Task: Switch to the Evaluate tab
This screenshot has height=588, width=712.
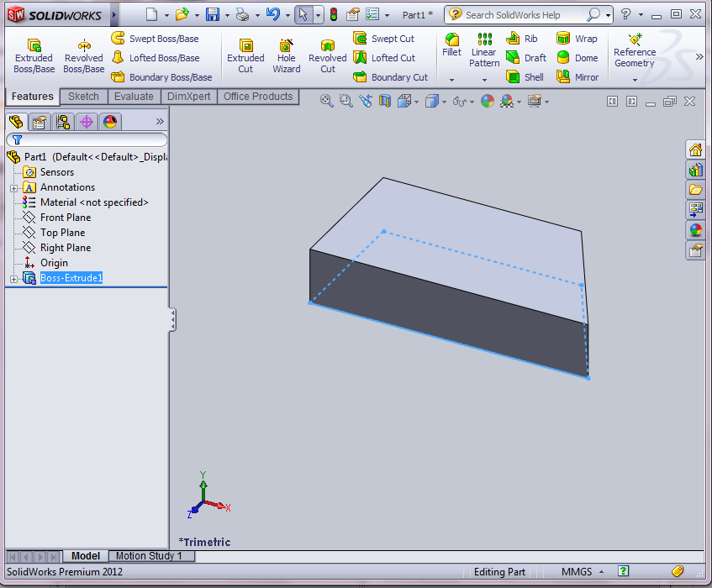Action: click(x=134, y=96)
